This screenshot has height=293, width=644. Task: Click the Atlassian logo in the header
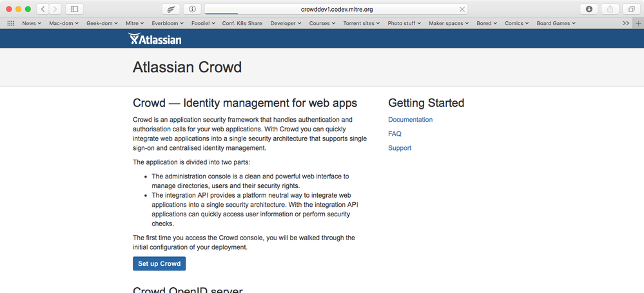point(155,39)
